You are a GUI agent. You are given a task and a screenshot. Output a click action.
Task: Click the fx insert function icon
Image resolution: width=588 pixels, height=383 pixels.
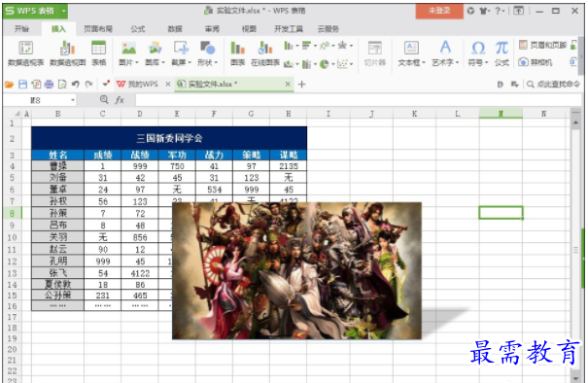[120, 100]
